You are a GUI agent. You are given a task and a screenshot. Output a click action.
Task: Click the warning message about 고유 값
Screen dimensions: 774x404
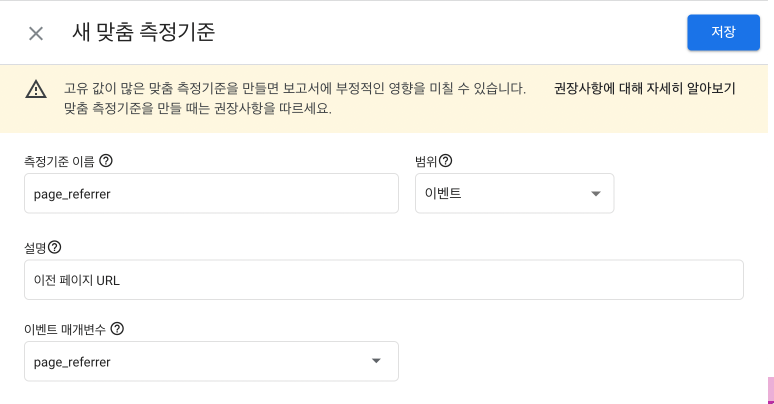point(295,98)
